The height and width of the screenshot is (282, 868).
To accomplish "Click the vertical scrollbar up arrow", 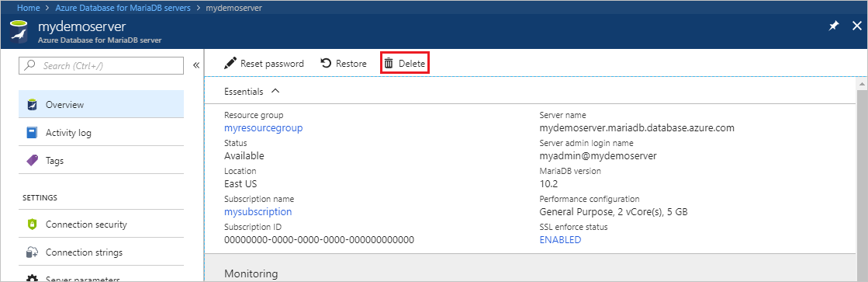I will click(x=862, y=84).
